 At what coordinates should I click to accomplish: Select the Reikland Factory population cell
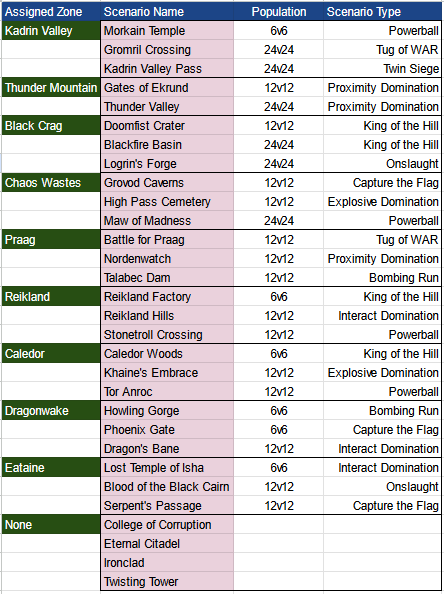coord(278,297)
